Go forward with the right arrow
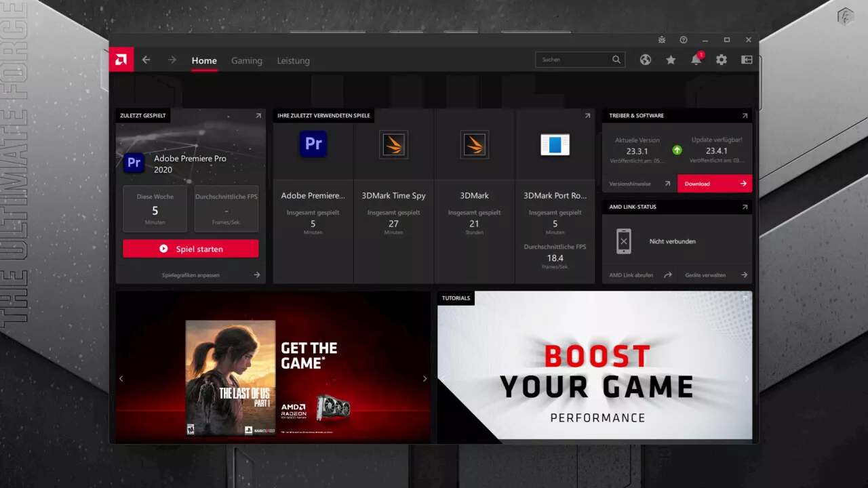Viewport: 868px width, 488px height. point(172,60)
